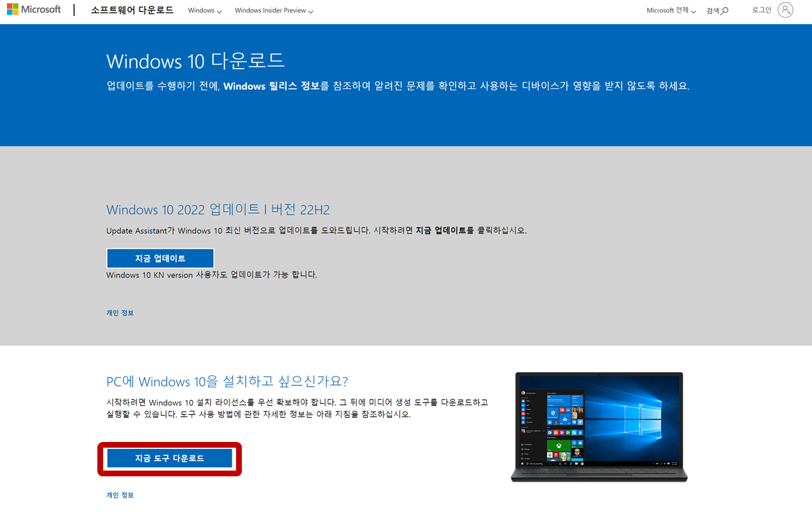Viewport: 812px width, 517px height.
Task: Expand the Windows dropdown menu
Action: [205, 11]
